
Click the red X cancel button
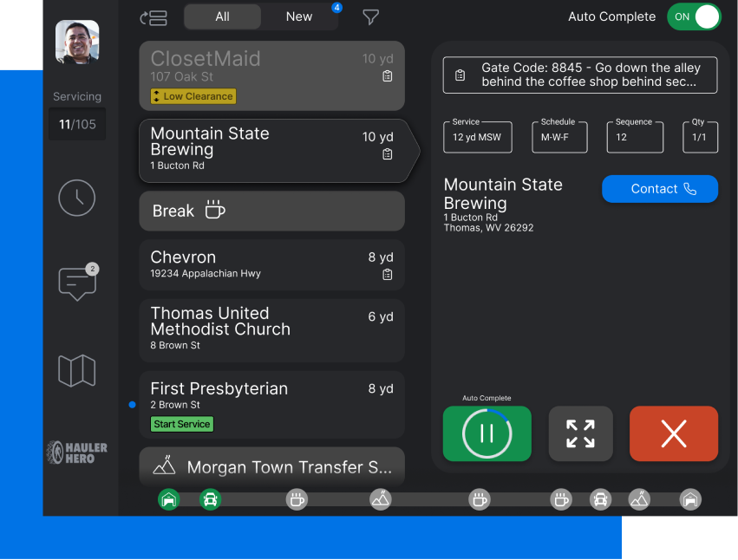point(674,433)
